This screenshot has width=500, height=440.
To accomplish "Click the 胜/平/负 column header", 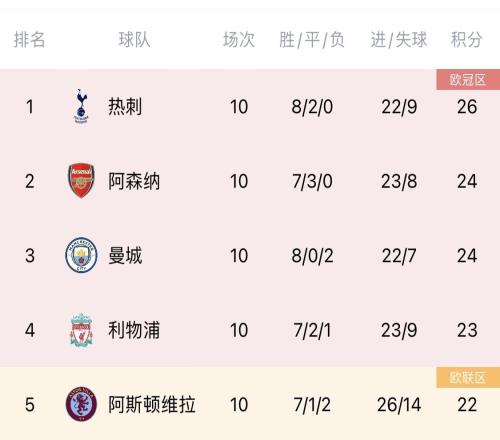I will [312, 40].
